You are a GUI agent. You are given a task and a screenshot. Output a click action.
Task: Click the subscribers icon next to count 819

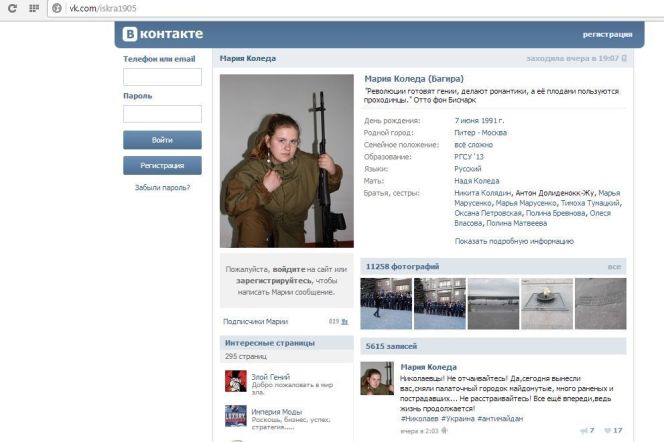click(347, 322)
